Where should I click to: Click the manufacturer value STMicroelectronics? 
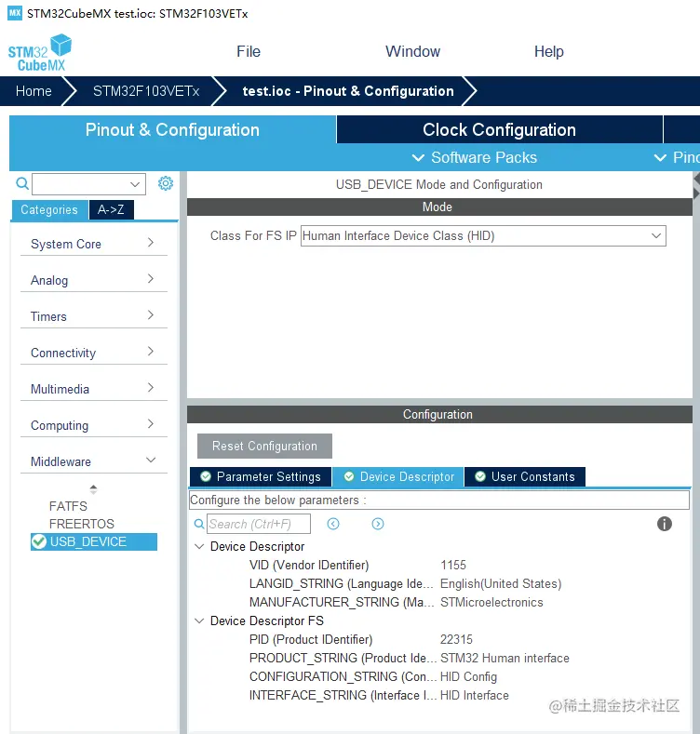coord(491,602)
